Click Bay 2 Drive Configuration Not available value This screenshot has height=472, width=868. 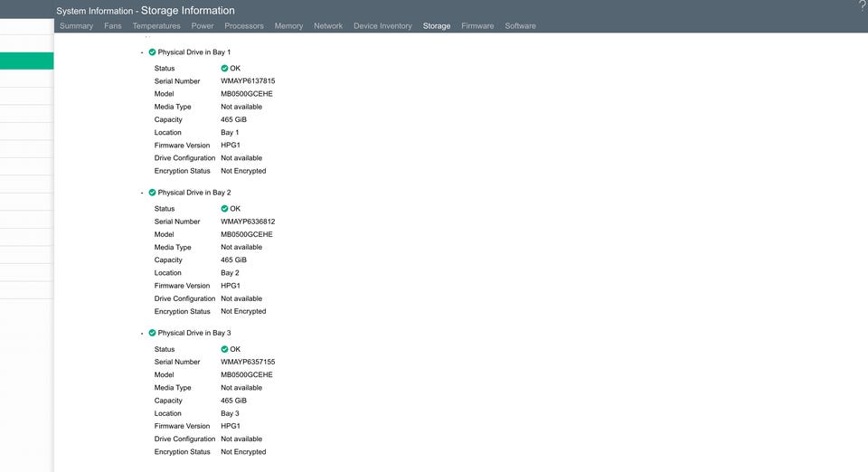coord(241,298)
